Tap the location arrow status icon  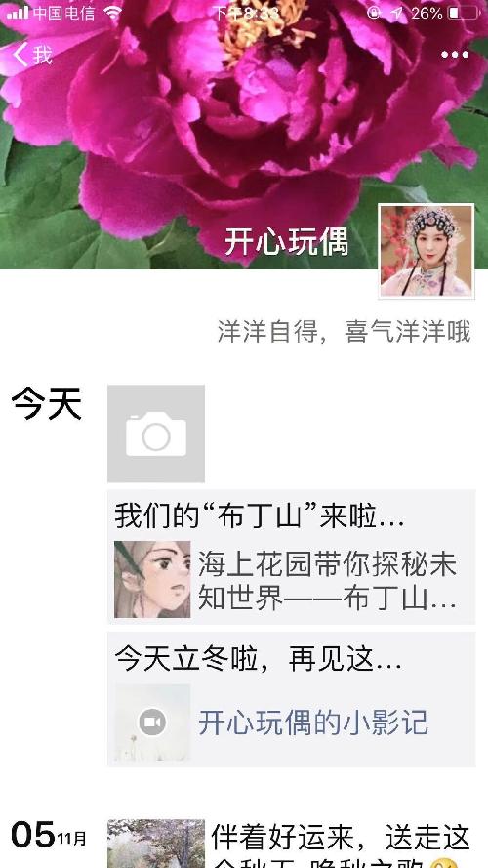click(x=396, y=13)
